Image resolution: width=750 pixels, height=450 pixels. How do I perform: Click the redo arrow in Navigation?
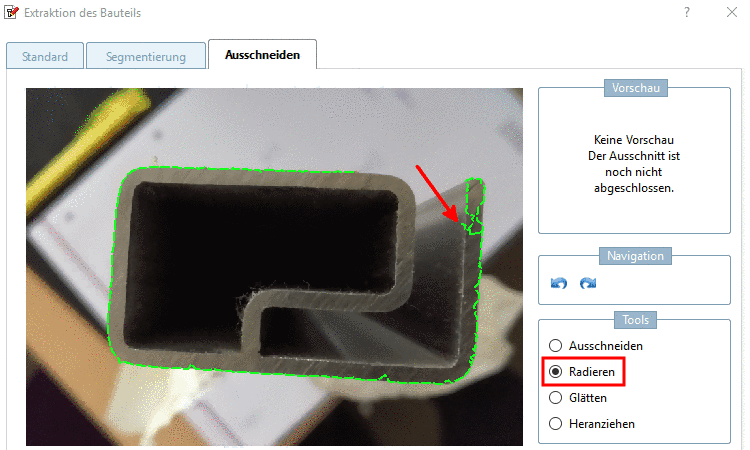(x=588, y=283)
